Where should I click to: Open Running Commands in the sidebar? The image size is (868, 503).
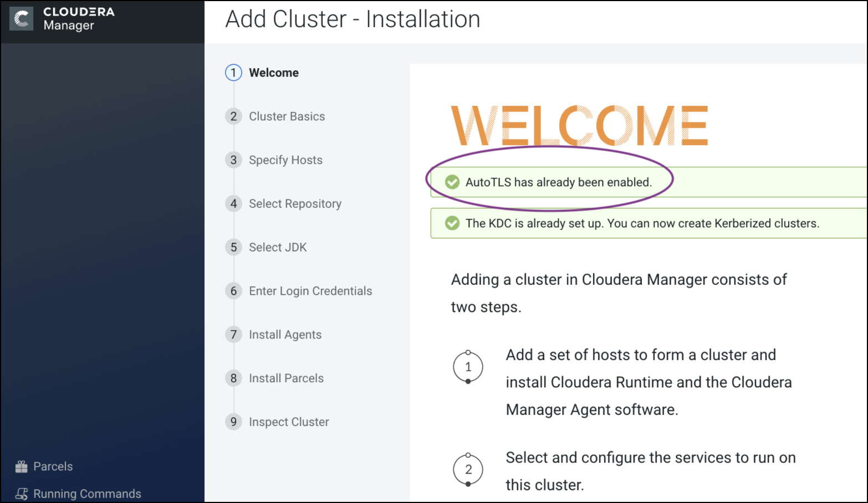(x=87, y=494)
